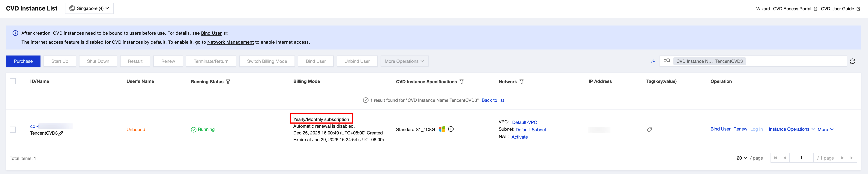Tick the select-all checkbox in table header
This screenshot has height=174, width=868.
[13, 81]
